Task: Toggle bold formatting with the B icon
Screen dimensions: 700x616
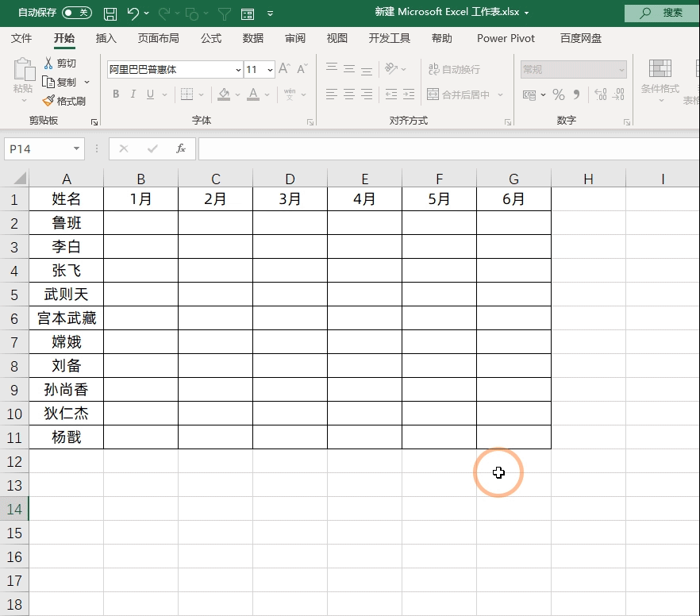Action: [x=116, y=94]
